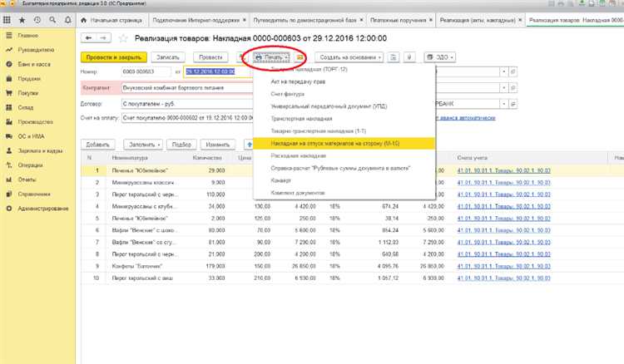Image resolution: width=624 pixels, height=364 pixels.
Task: Click the Изменить button
Action: [218, 145]
